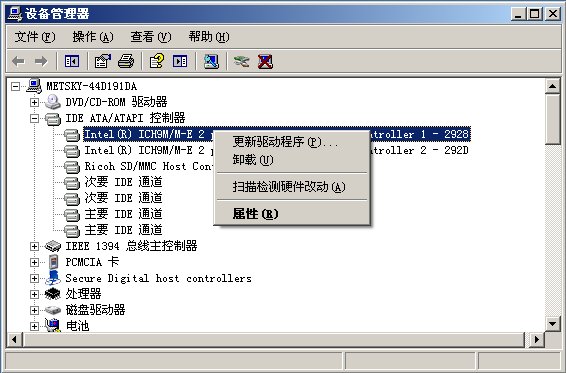Click the vertical scrollbar down arrow
566x373 pixels.
(x=553, y=324)
